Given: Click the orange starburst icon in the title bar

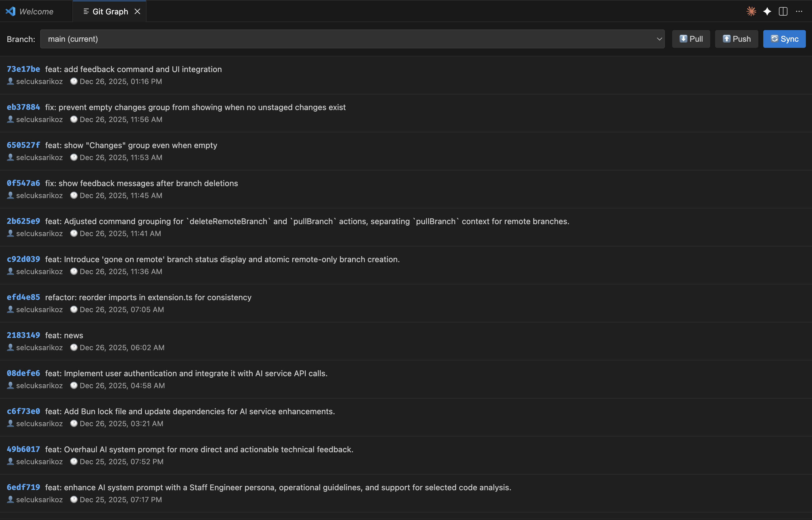Looking at the screenshot, I should pyautogui.click(x=751, y=11).
